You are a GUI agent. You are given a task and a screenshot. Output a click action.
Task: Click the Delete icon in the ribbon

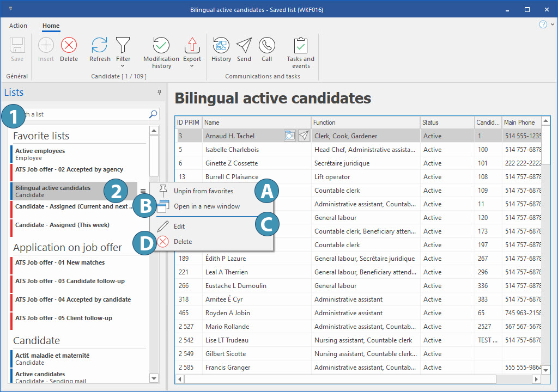point(69,46)
